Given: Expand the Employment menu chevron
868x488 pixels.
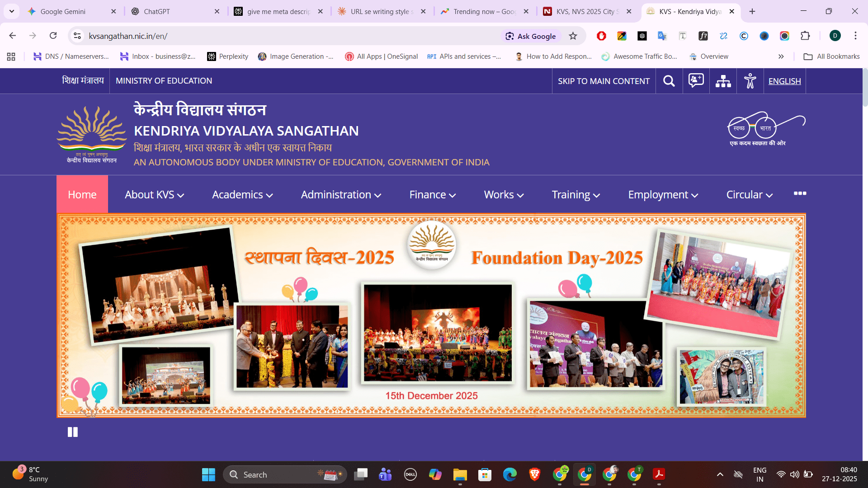Looking at the screenshot, I should tap(695, 195).
